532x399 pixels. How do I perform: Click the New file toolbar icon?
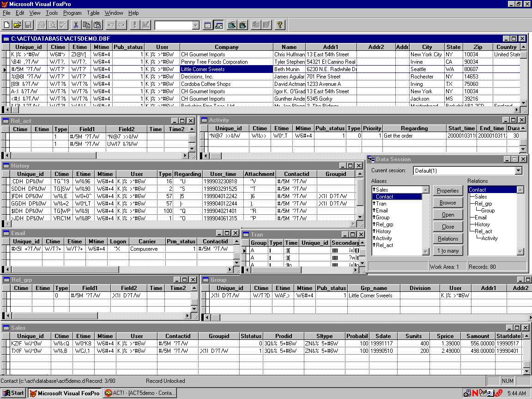point(7,25)
